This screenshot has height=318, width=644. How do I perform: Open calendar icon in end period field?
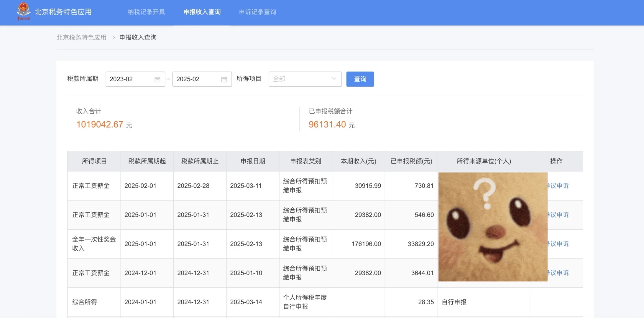(224, 79)
